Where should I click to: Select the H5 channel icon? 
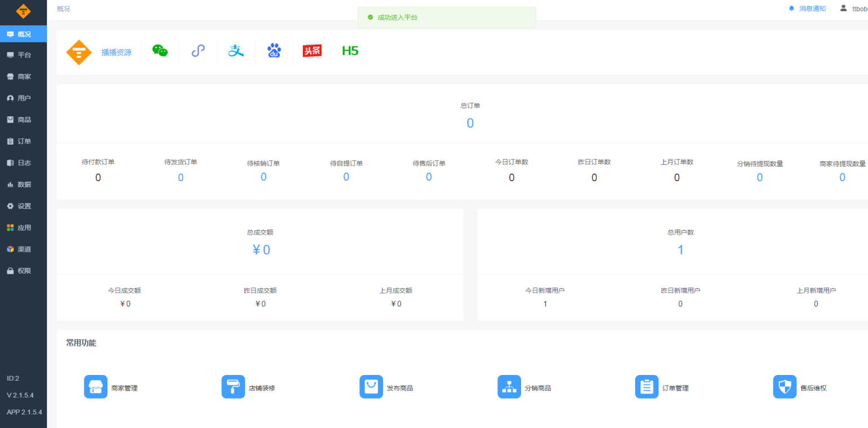click(x=349, y=50)
